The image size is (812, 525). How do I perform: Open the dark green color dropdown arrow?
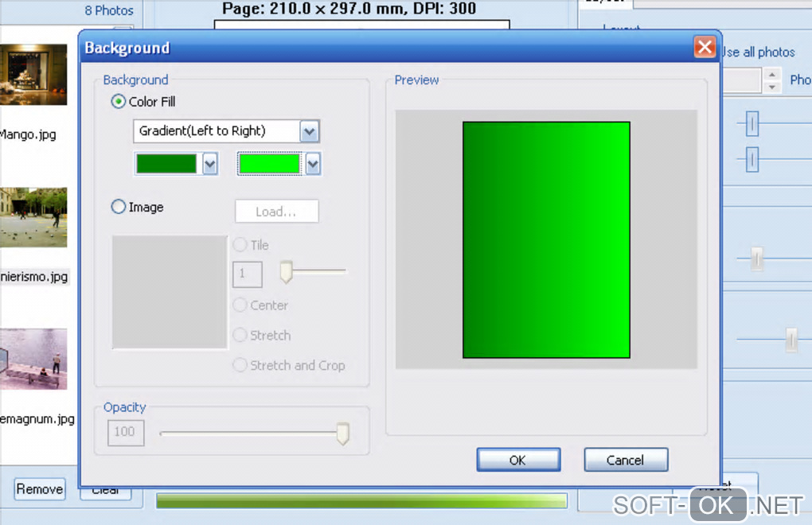coord(209,165)
